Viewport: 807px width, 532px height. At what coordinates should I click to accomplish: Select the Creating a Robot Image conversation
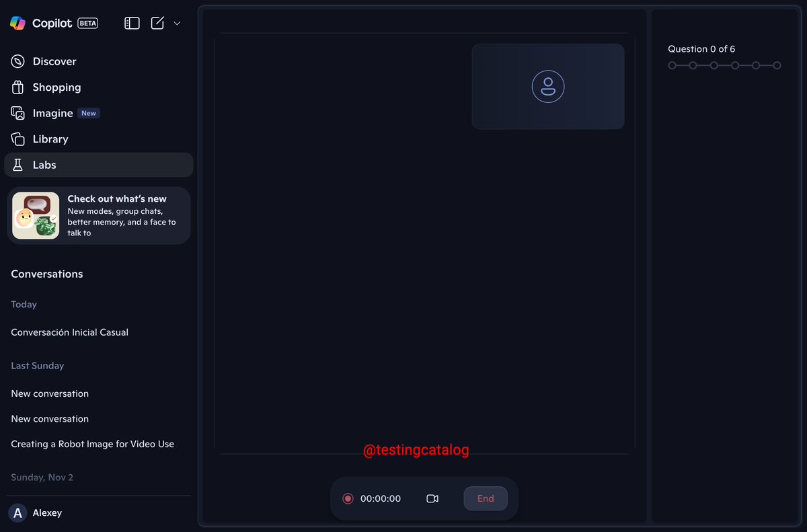tap(92, 444)
